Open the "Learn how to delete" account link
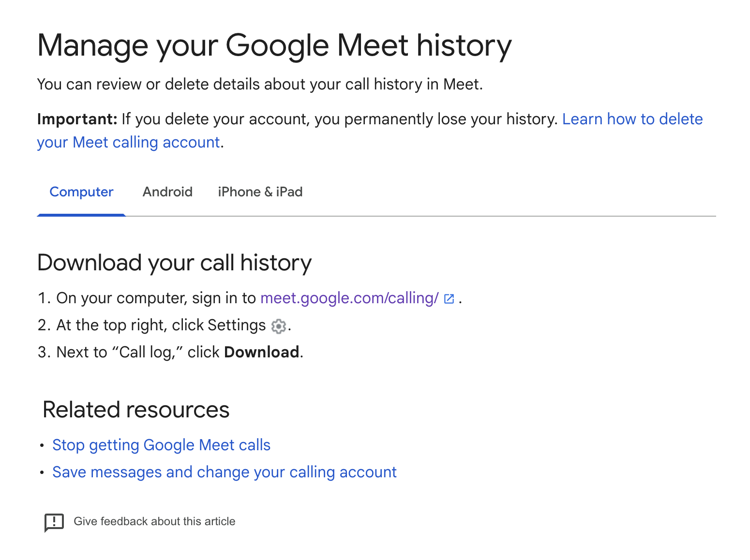 [632, 119]
